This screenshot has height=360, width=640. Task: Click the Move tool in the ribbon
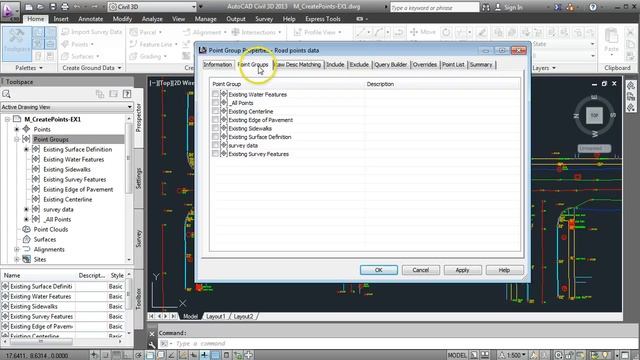click(423, 32)
